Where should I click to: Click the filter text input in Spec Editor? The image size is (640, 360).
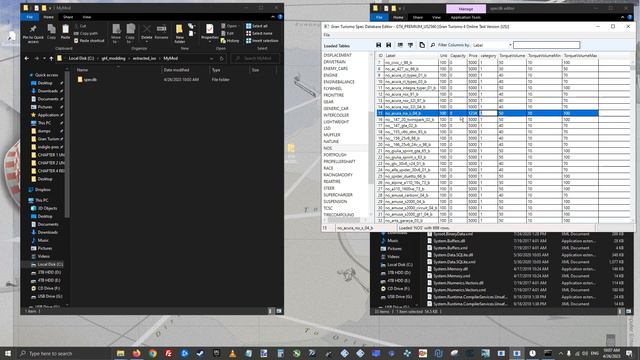(546, 45)
